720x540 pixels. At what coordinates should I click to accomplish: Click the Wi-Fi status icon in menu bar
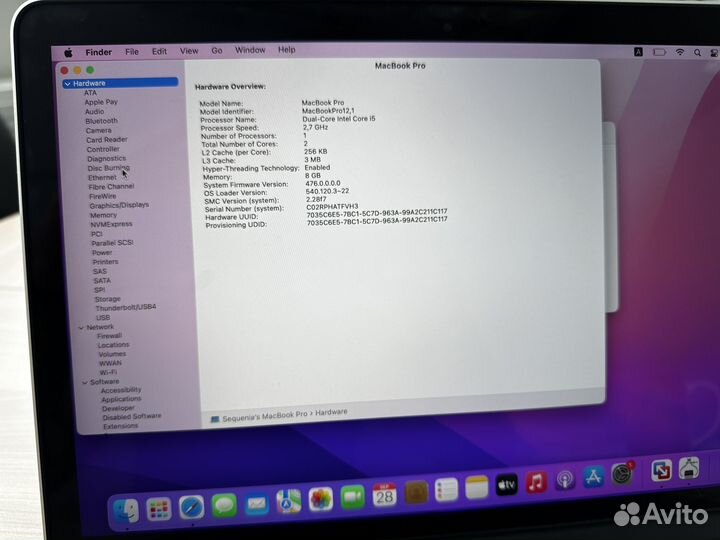click(680, 52)
